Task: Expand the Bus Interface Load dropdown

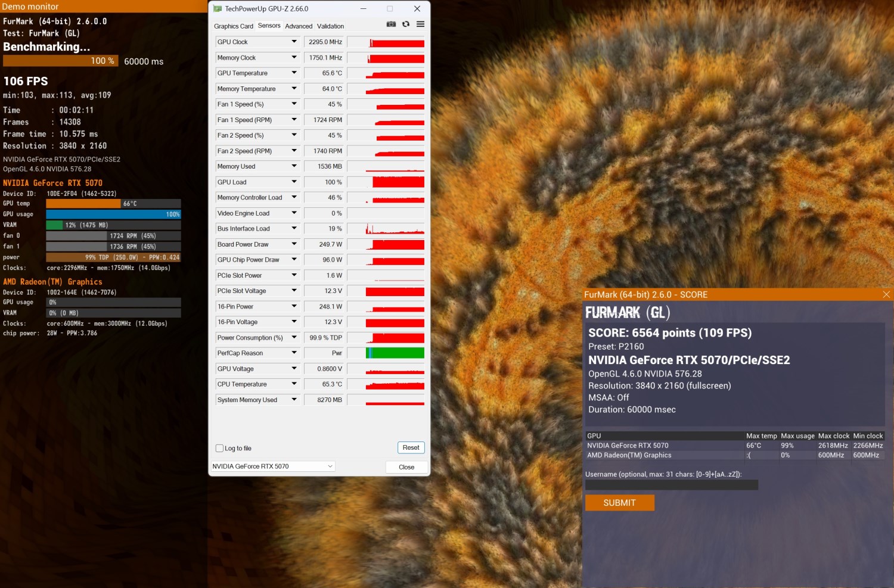Action: tap(294, 228)
